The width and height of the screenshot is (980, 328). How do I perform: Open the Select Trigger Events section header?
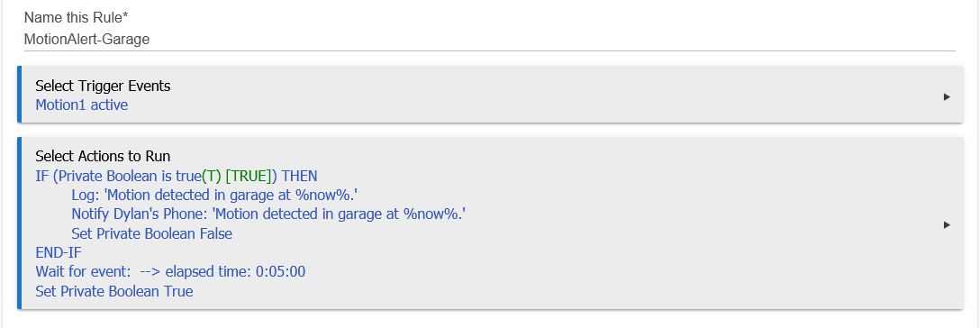[x=103, y=87]
